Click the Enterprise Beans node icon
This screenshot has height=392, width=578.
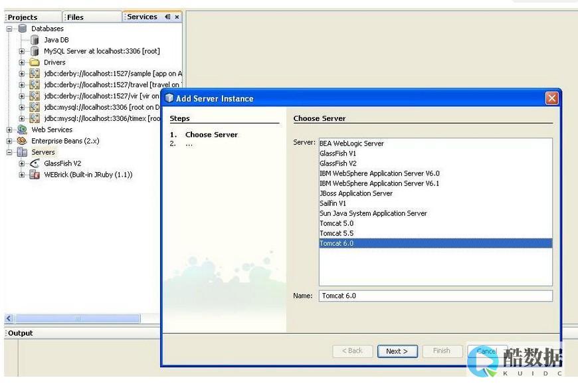tap(22, 141)
